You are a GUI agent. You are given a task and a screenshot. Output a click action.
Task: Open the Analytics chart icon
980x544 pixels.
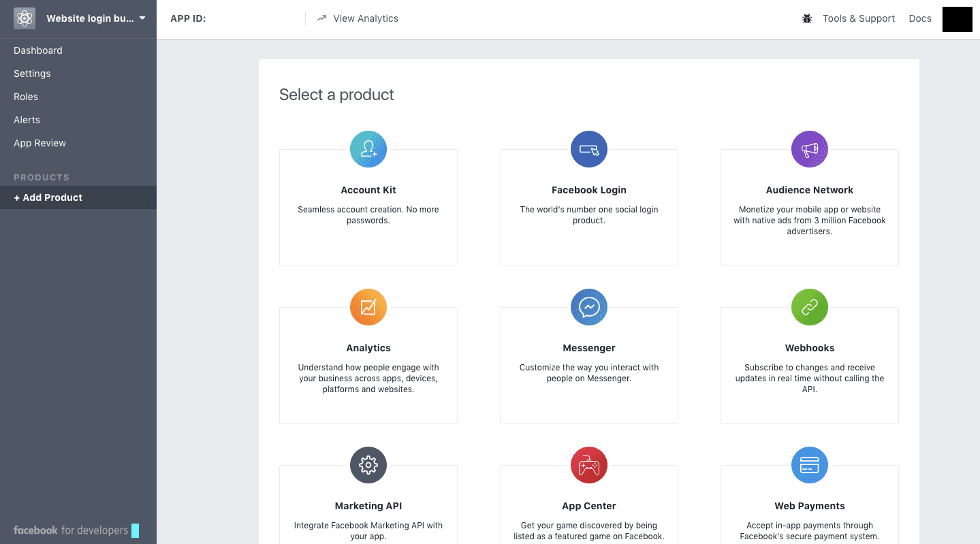pos(368,307)
